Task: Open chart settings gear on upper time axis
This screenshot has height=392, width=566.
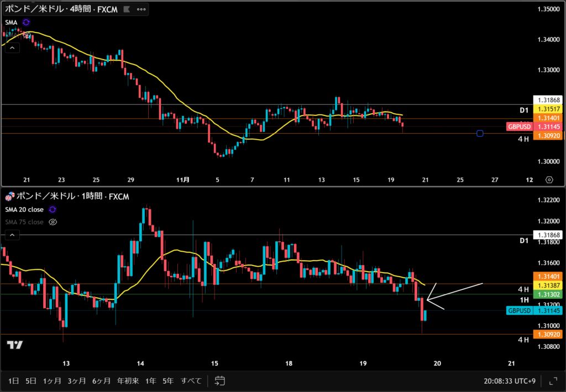Action: 549,180
